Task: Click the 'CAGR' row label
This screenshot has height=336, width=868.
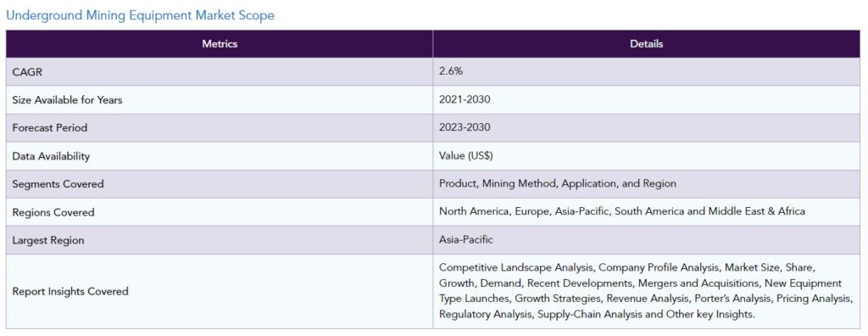Action: [x=27, y=73]
